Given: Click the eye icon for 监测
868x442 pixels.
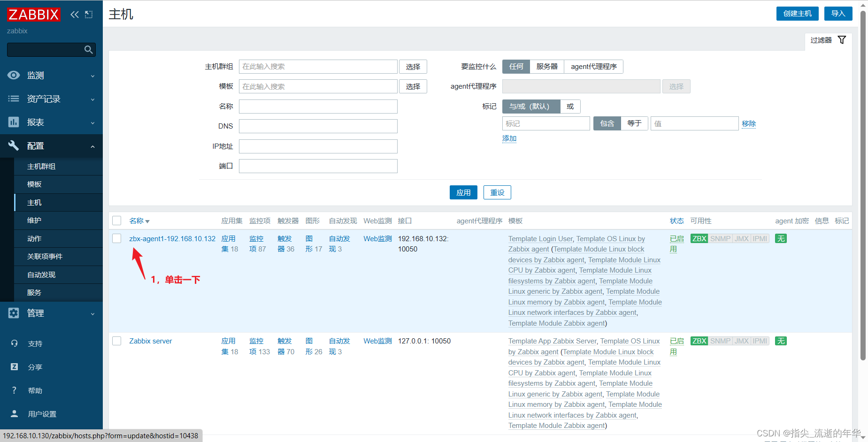Looking at the screenshot, I should tap(14, 75).
